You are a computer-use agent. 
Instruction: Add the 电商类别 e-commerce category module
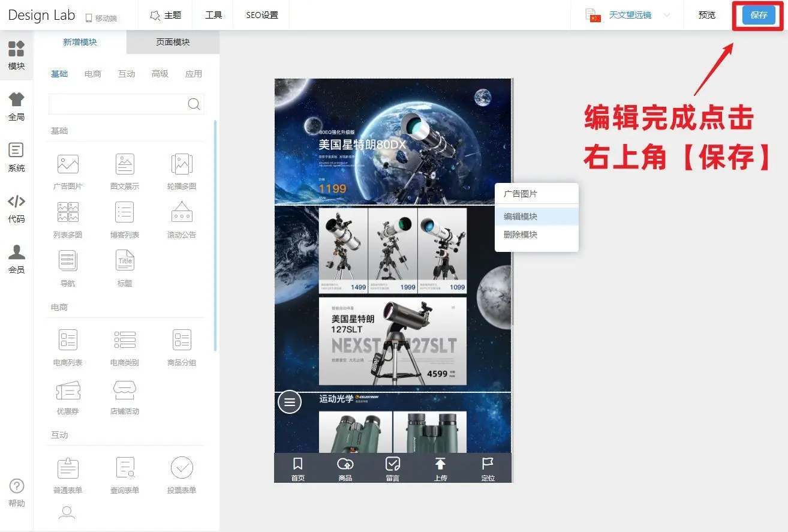[125, 348]
